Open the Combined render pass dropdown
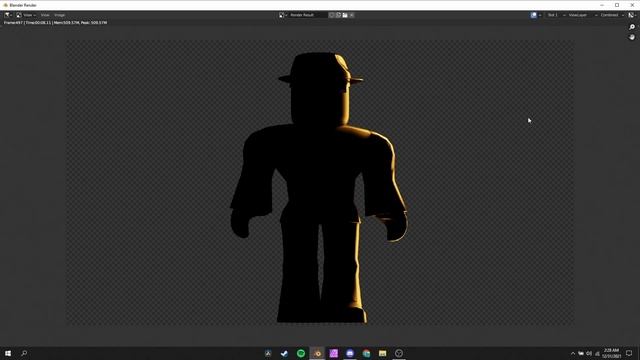 pyautogui.click(x=612, y=15)
